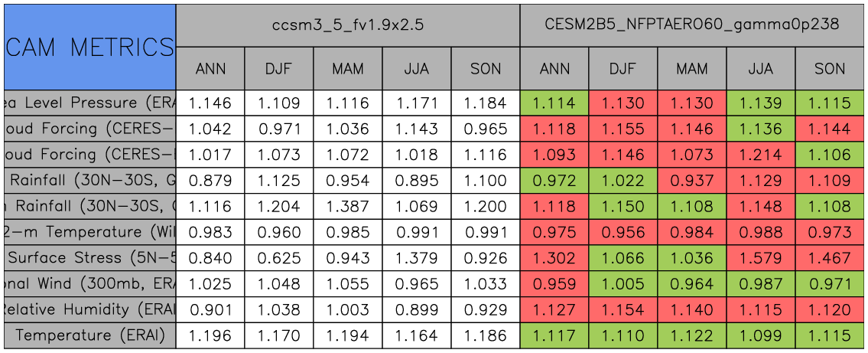Click the green cell showing 1.099

(x=760, y=335)
